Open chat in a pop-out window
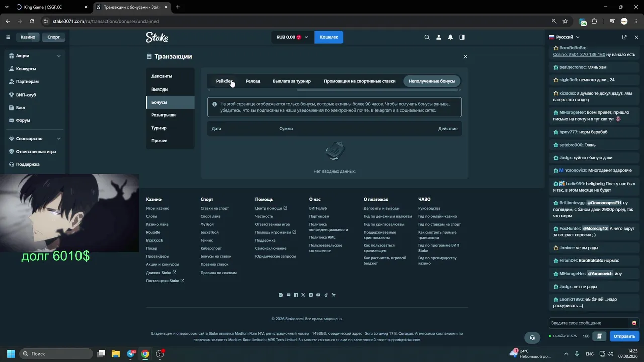Image resolution: width=644 pixels, height=362 pixels. (x=624, y=37)
